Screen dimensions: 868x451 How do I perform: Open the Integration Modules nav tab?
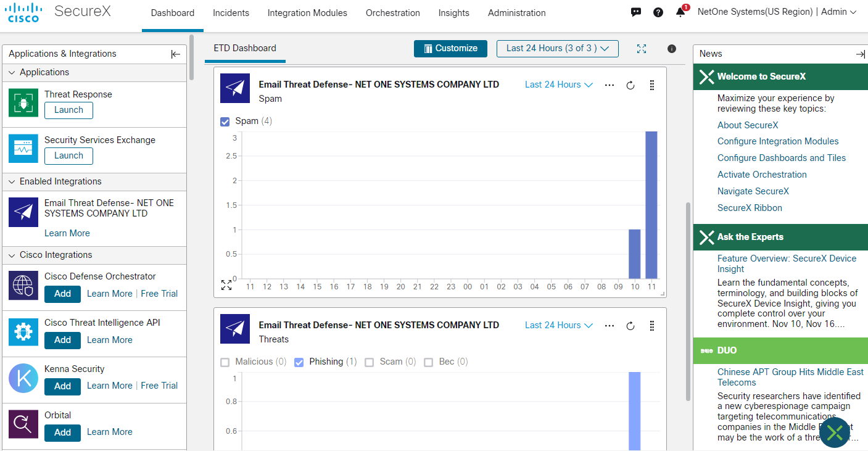[307, 13]
